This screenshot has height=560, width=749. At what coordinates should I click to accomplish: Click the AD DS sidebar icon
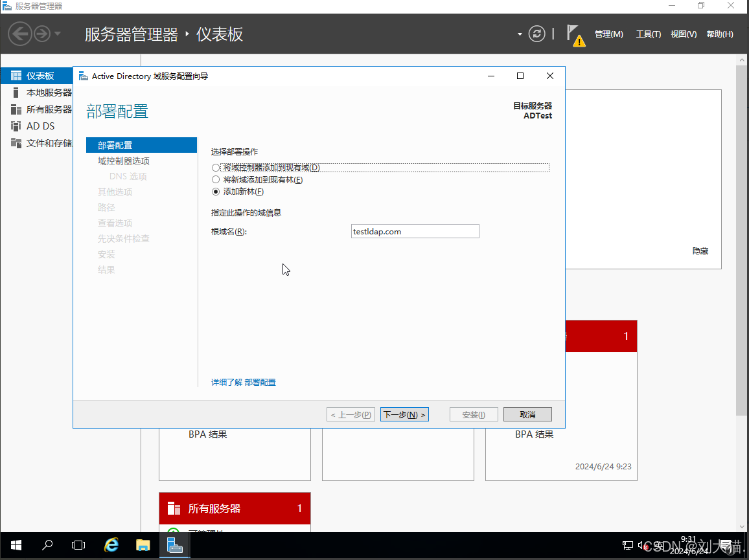coord(16,126)
